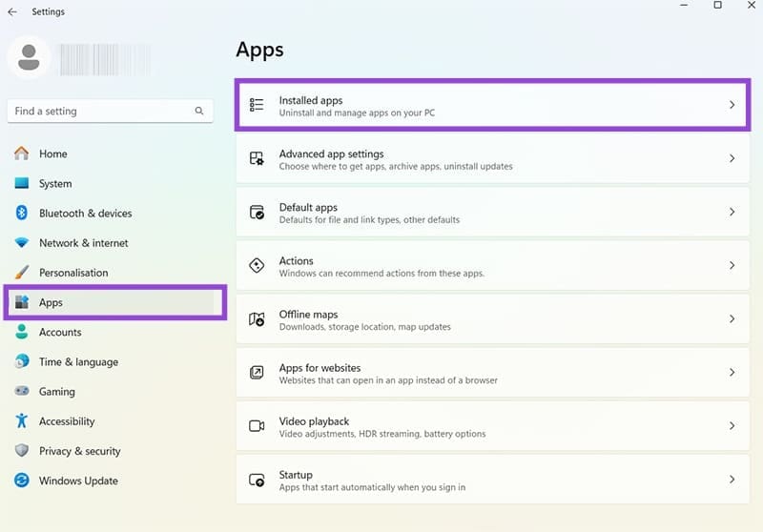Image resolution: width=763 pixels, height=532 pixels.
Task: Open the Startup title
Action: 296,475
